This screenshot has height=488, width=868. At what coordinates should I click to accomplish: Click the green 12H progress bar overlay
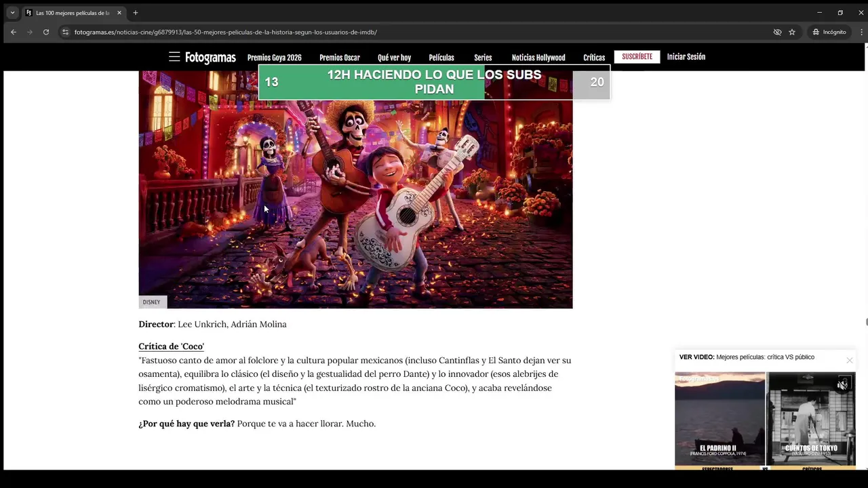click(434, 82)
